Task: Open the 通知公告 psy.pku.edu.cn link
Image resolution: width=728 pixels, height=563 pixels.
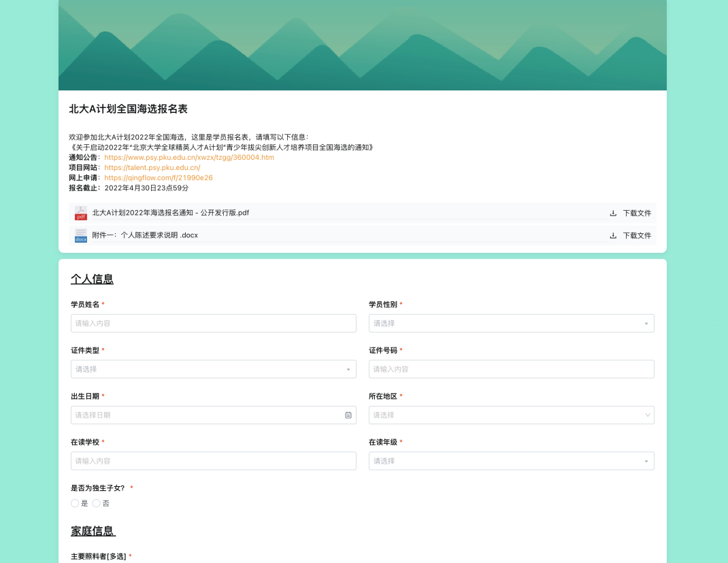Action: click(189, 157)
